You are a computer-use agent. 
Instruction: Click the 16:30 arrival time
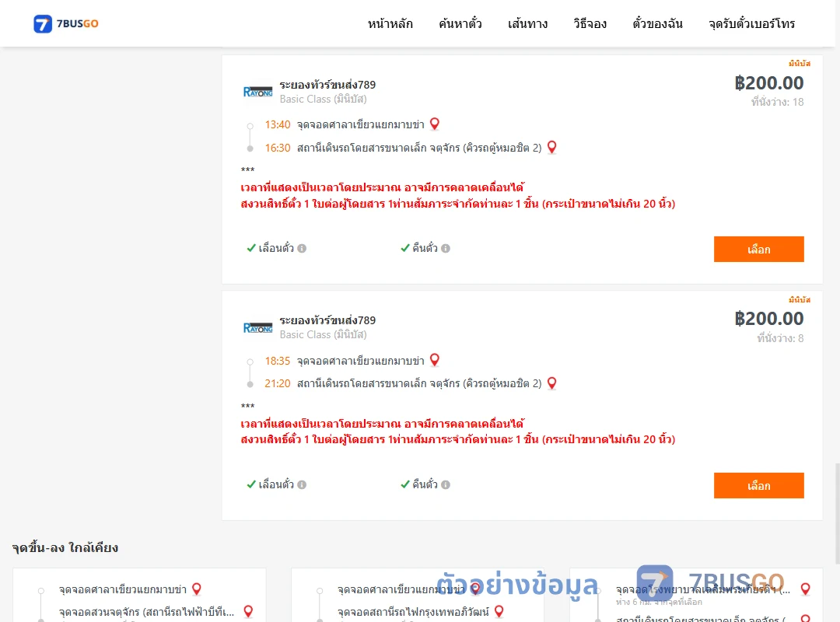(x=278, y=147)
